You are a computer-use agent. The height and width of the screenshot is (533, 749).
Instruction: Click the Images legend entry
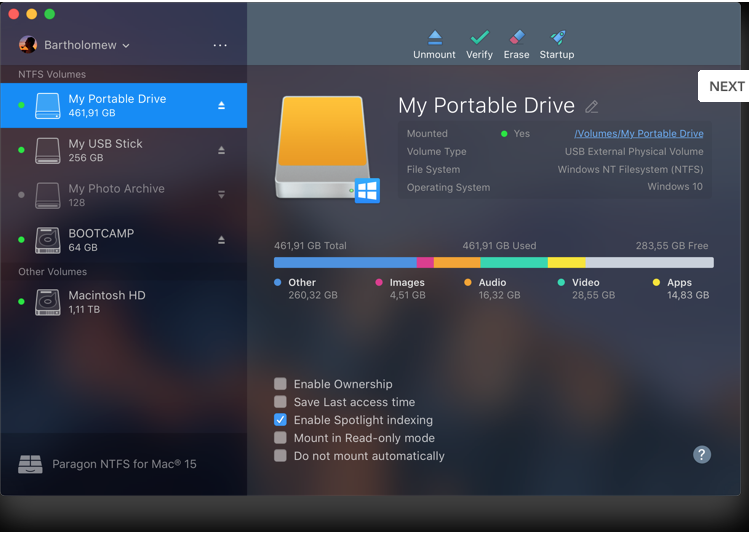coord(400,288)
